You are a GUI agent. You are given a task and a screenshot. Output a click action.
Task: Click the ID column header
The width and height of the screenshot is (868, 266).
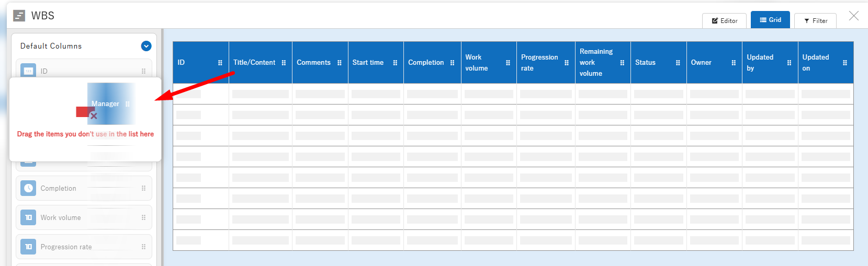[201, 63]
